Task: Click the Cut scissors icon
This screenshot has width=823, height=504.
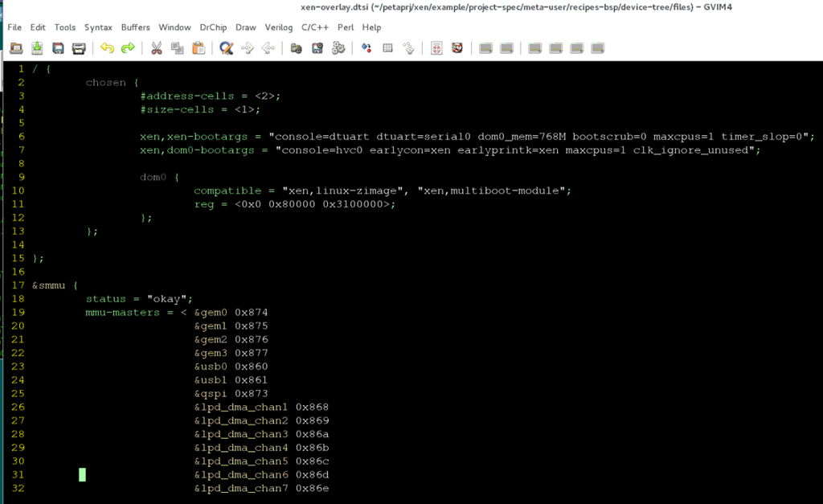Action: click(157, 48)
